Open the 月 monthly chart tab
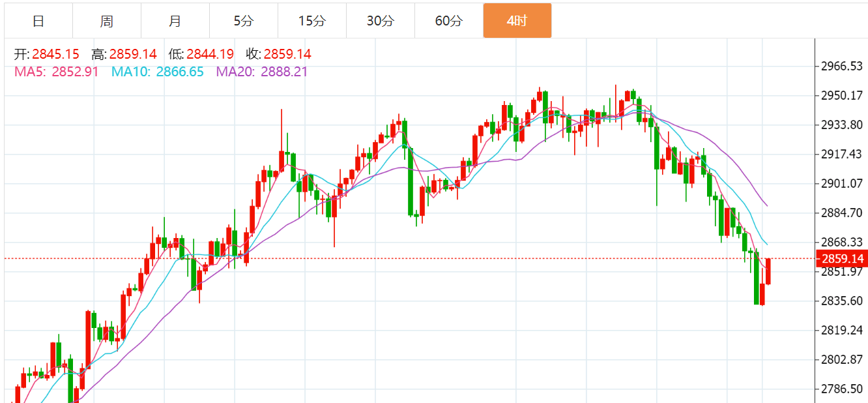Screen dimensions: 868x403 tap(175, 21)
